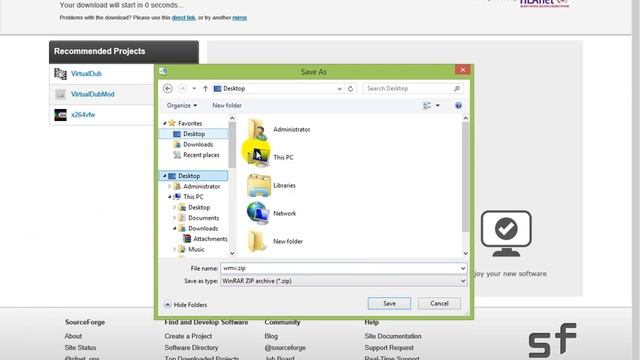Open Blog link under Community

tap(271, 336)
